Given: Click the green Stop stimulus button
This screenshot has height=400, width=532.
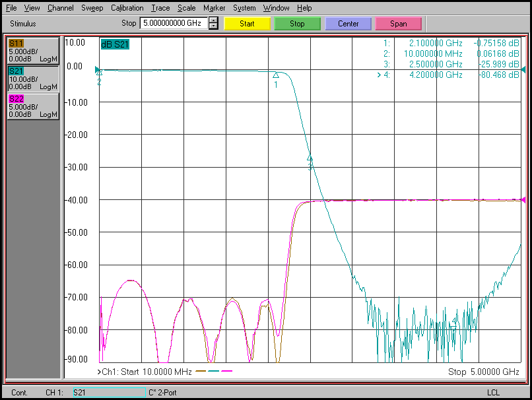Looking at the screenshot, I should (297, 24).
